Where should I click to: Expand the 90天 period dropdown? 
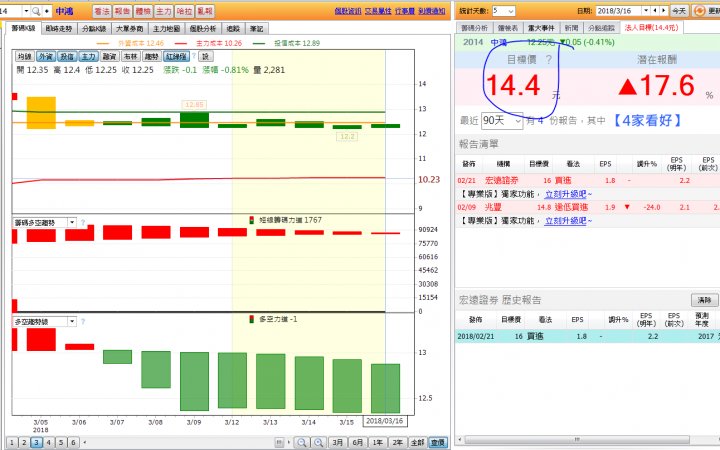pyautogui.click(x=502, y=121)
